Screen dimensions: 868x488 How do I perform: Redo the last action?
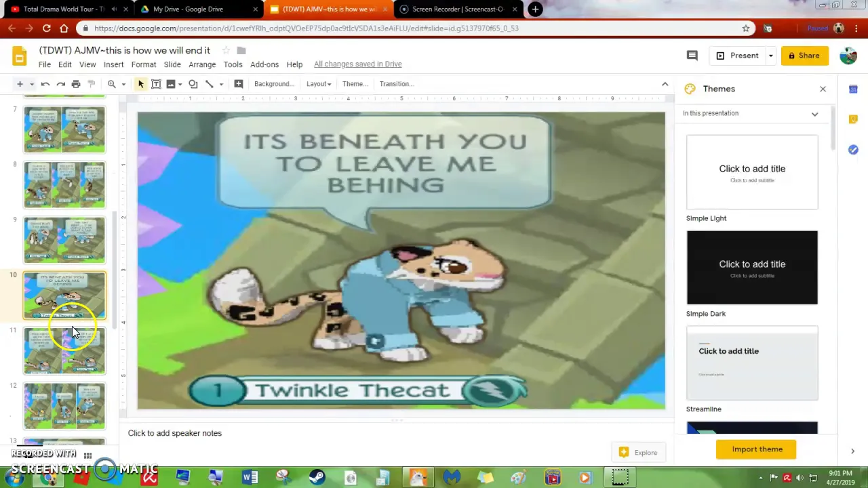click(60, 84)
